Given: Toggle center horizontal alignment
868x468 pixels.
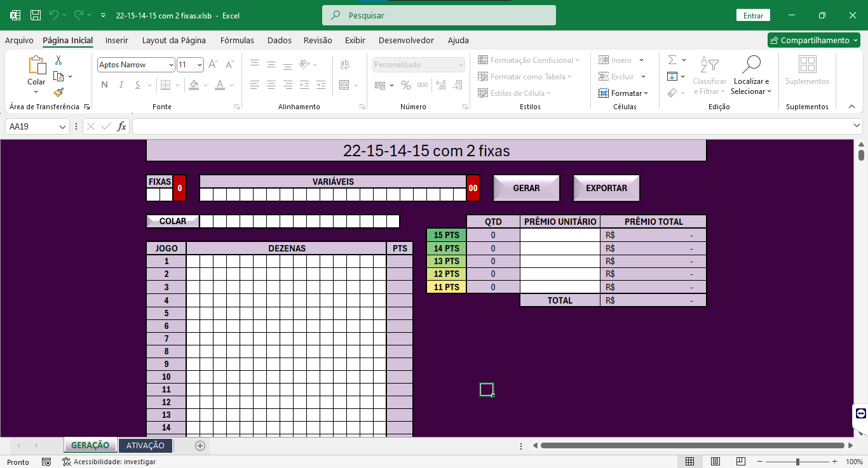Looking at the screenshot, I should pos(271,85).
